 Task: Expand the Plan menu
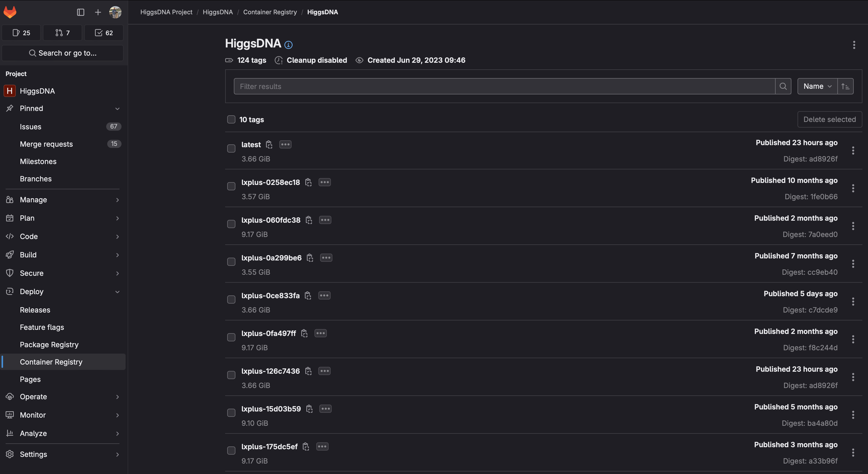(x=63, y=218)
